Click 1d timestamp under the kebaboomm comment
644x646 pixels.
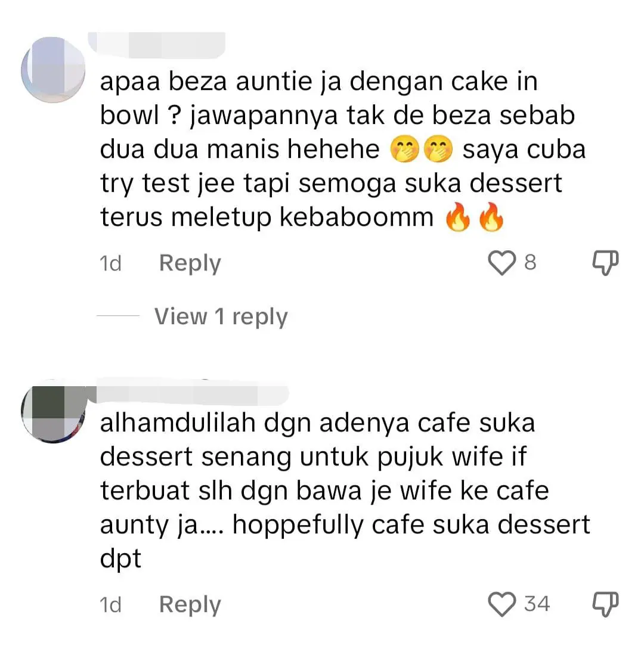(x=110, y=263)
